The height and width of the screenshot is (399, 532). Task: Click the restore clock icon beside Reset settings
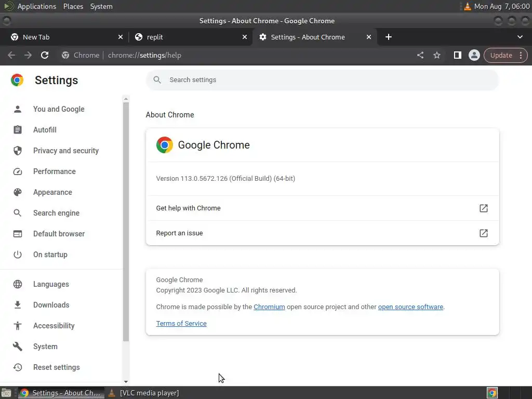tap(18, 367)
